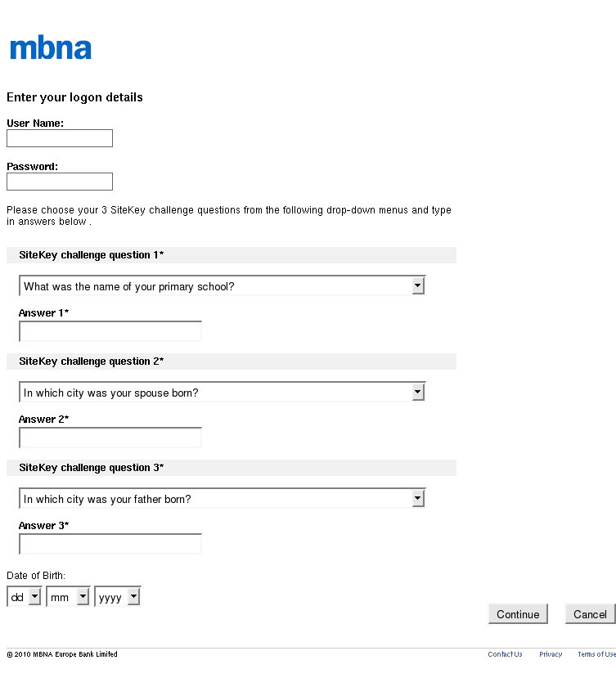Open the Contact Us link
616x678 pixels.
click(x=505, y=654)
